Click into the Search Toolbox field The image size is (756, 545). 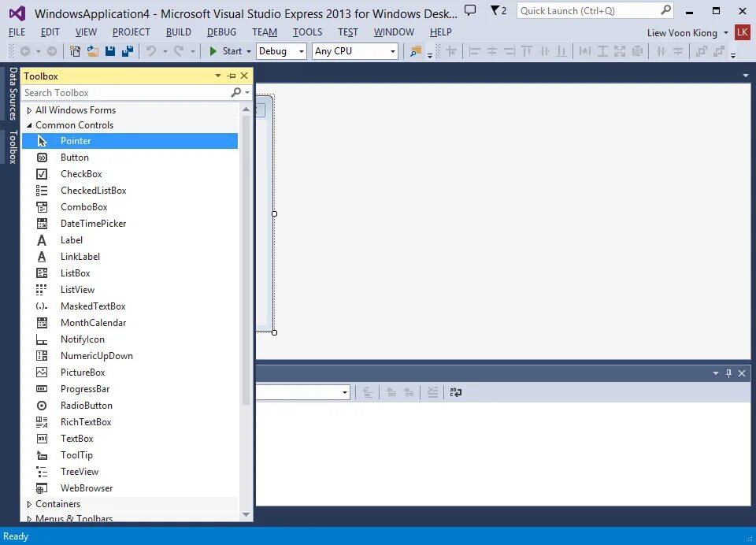126,93
